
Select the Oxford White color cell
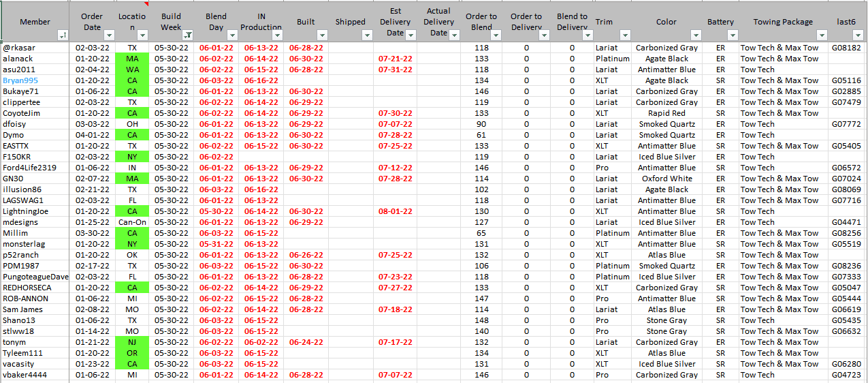[x=666, y=179]
